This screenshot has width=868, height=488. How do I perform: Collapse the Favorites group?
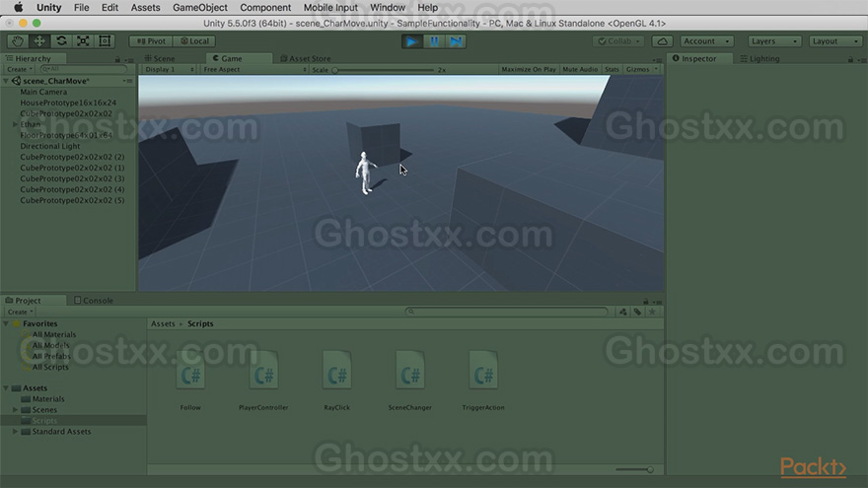(6, 323)
